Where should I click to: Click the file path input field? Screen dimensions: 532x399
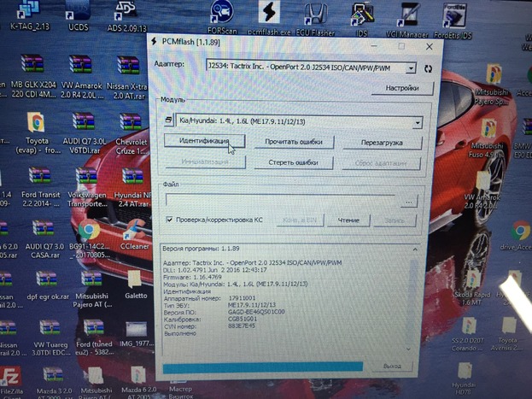[x=281, y=200]
